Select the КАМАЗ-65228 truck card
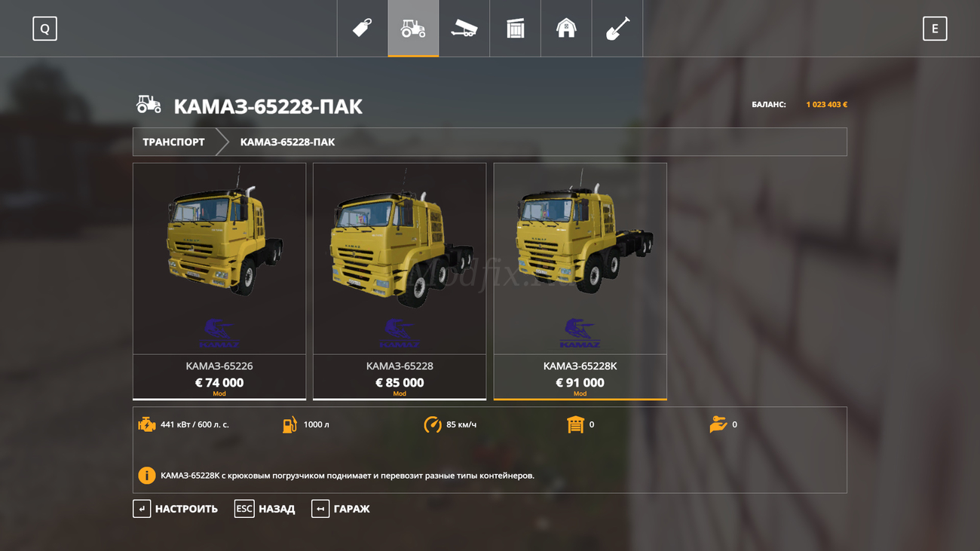Image resolution: width=980 pixels, height=551 pixels. (x=400, y=281)
